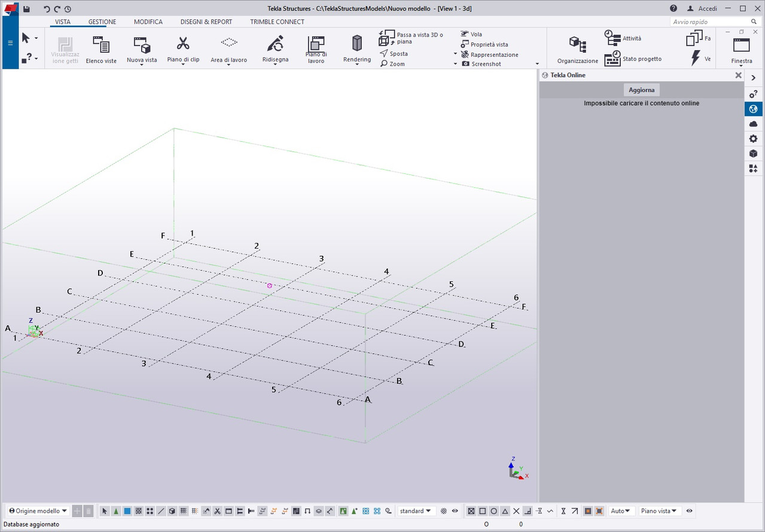Viewport: 765px width, 532px height.
Task: Open Stato progetto tool
Action: click(x=633, y=59)
